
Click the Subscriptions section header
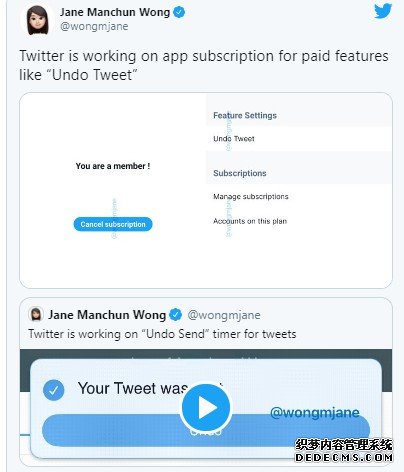pos(240,173)
